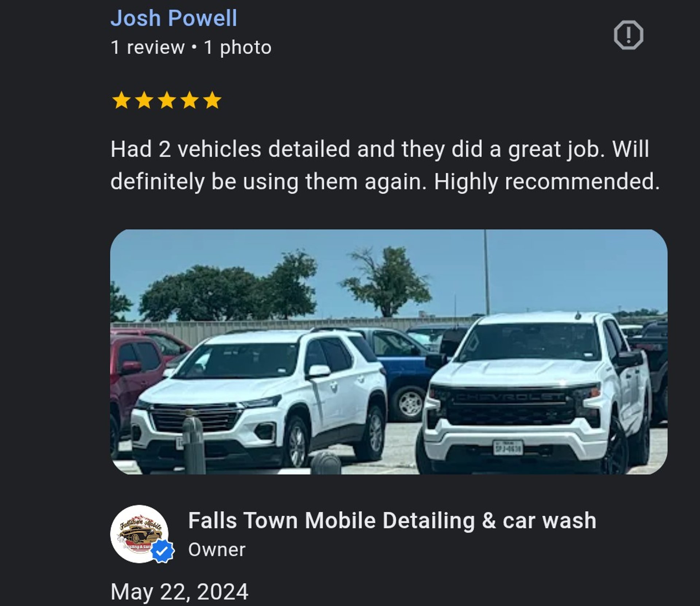700x606 pixels.
Task: Click the fifth yellow rating star
Action: tap(213, 100)
